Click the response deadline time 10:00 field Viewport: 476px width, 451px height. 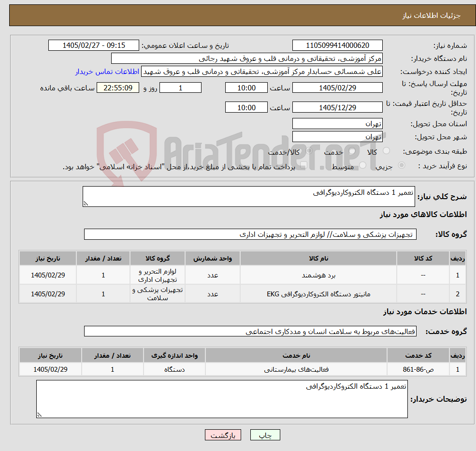(246, 88)
